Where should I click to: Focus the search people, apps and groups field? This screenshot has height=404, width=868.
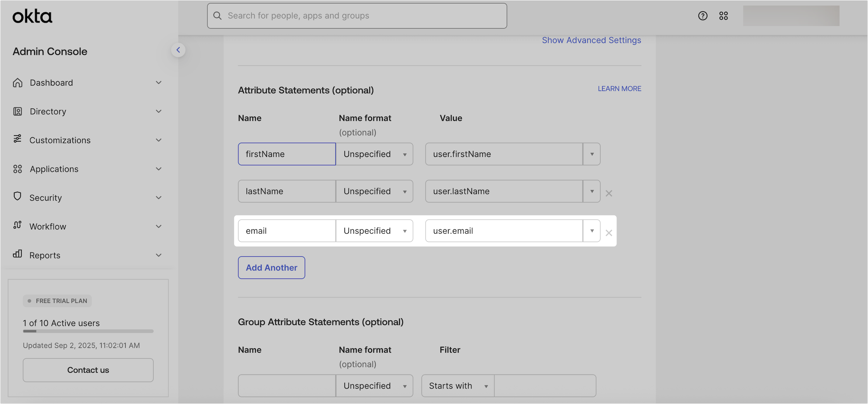click(x=357, y=16)
